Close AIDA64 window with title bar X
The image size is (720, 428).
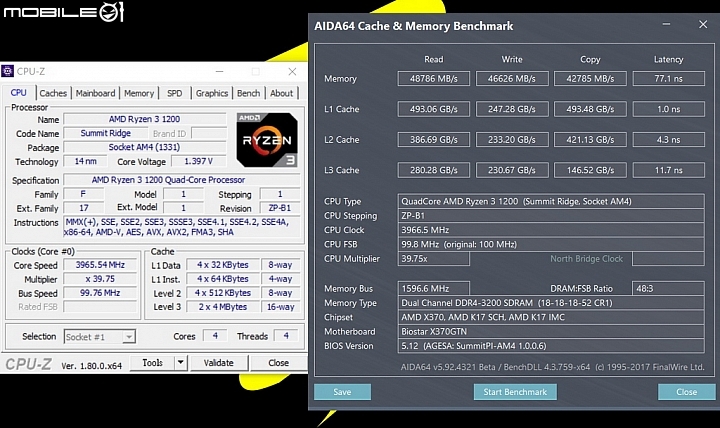click(x=703, y=24)
